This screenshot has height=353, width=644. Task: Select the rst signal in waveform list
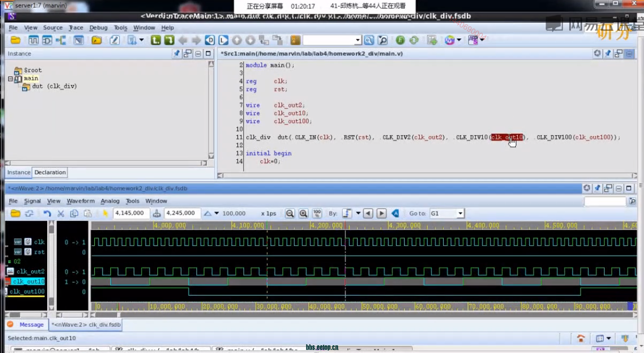coord(39,252)
